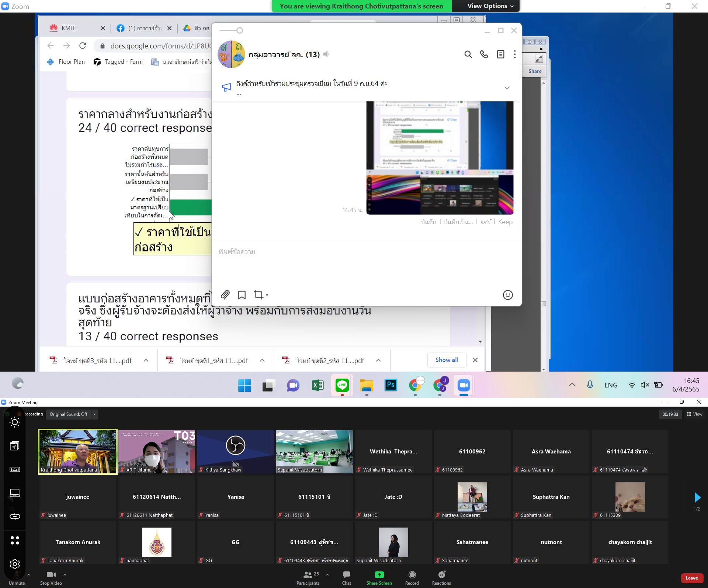Click the LINE search magnifier icon
Image resolution: width=708 pixels, height=588 pixels.
point(468,55)
